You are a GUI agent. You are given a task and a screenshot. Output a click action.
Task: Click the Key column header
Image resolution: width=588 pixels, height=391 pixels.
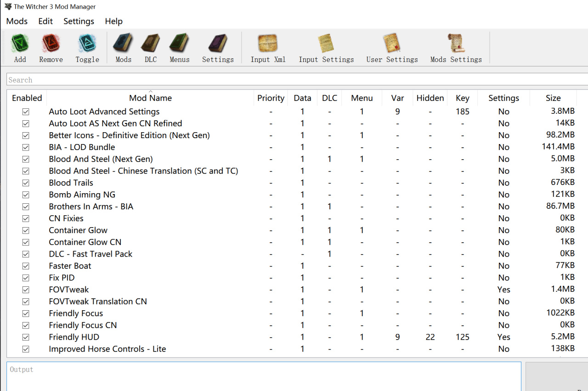[x=463, y=98]
